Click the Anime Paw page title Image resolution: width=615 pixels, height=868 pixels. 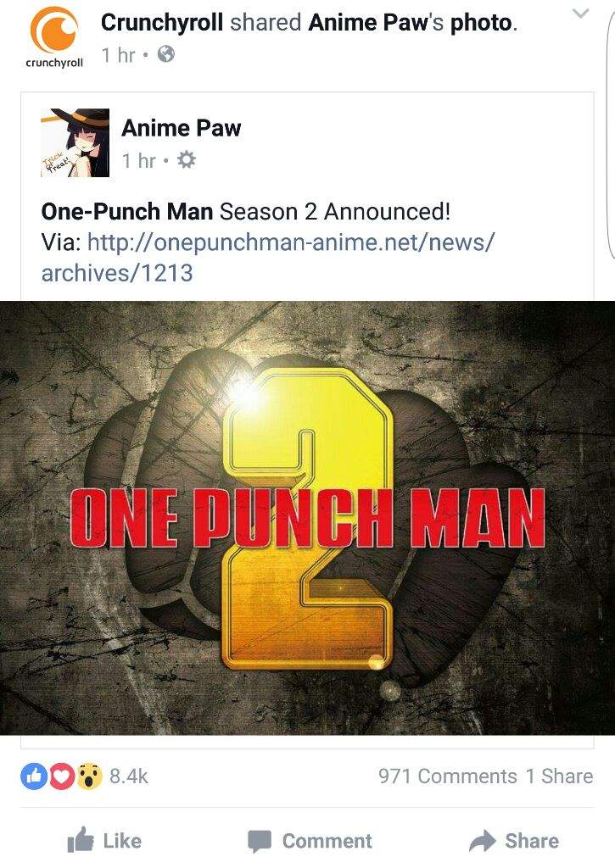182,128
